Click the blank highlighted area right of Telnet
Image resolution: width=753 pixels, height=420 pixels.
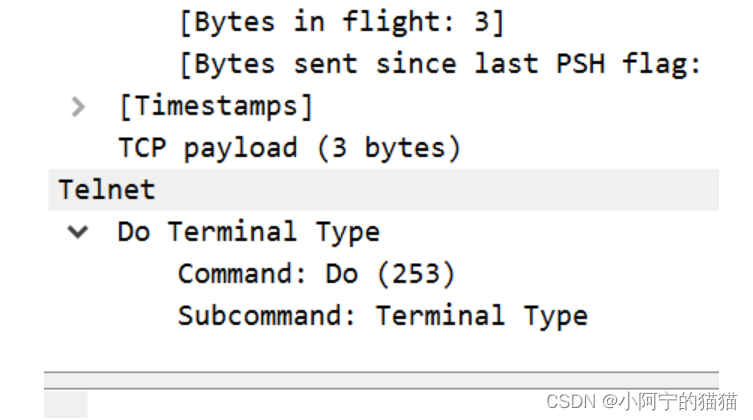(437, 190)
